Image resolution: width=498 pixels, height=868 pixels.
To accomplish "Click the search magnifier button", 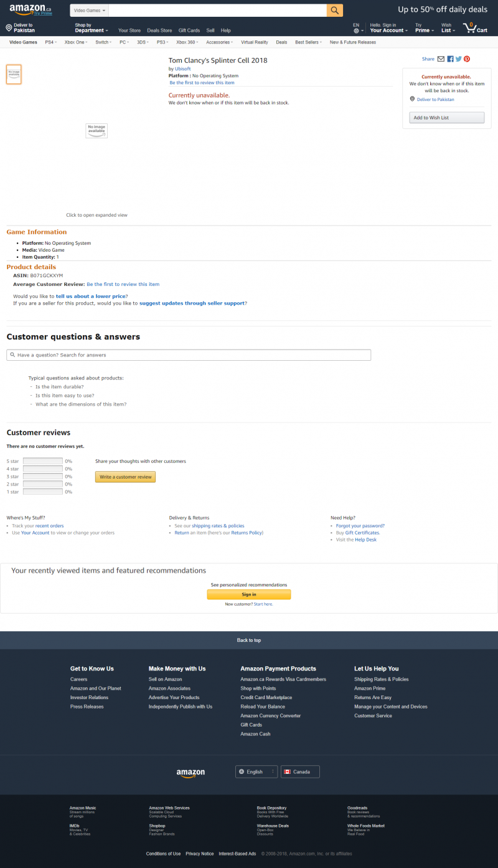I will [x=335, y=11].
